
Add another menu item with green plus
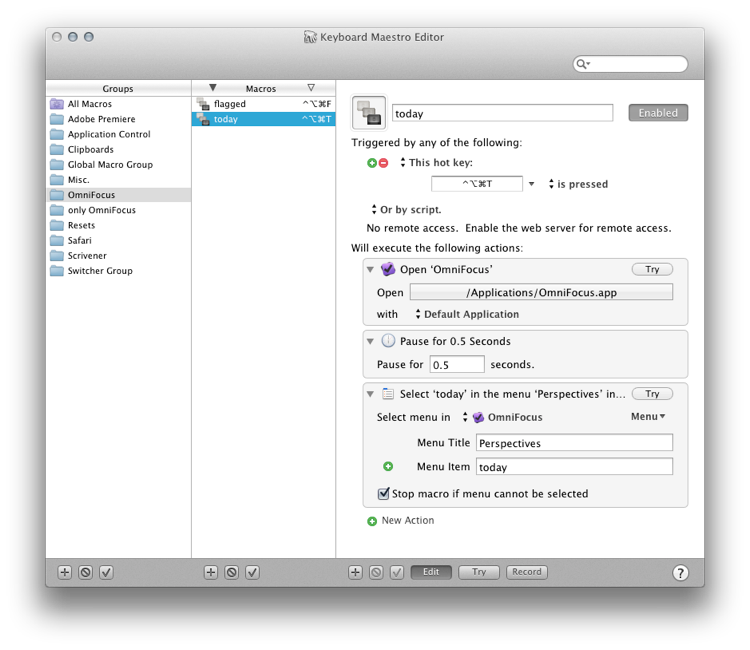388,466
